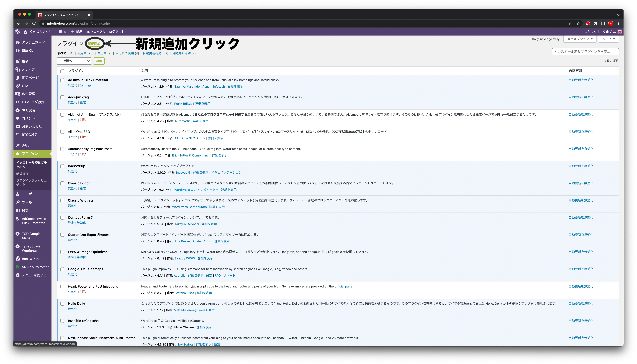The image size is (637, 364).
Task: Check the select-all checkbox in table header
Action: tap(62, 71)
